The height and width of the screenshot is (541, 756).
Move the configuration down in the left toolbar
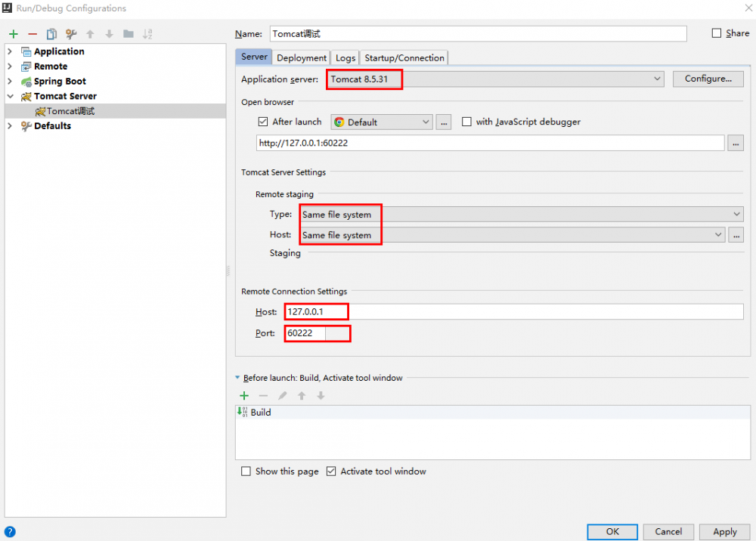[x=109, y=34]
